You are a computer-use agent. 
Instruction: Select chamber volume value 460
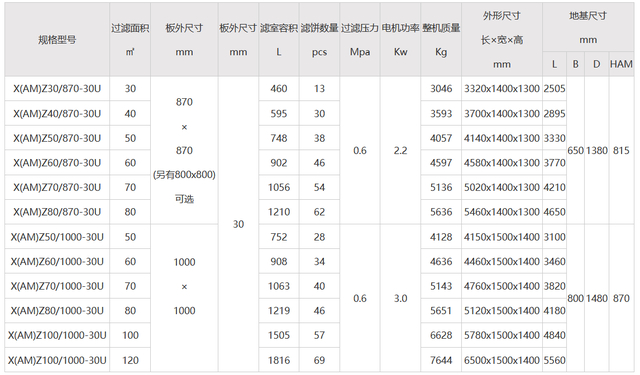(x=279, y=89)
